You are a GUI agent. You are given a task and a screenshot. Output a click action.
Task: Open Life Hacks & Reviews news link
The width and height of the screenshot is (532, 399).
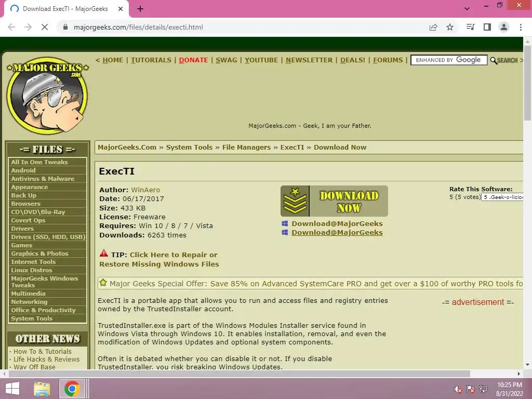click(46, 360)
